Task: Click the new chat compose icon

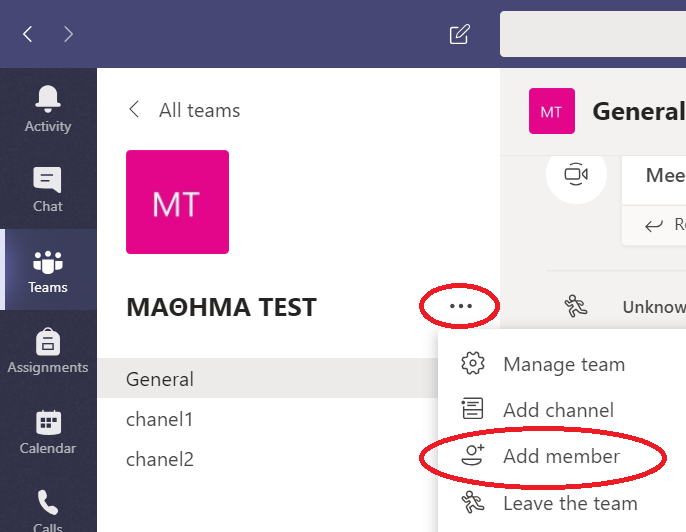Action: click(x=459, y=34)
